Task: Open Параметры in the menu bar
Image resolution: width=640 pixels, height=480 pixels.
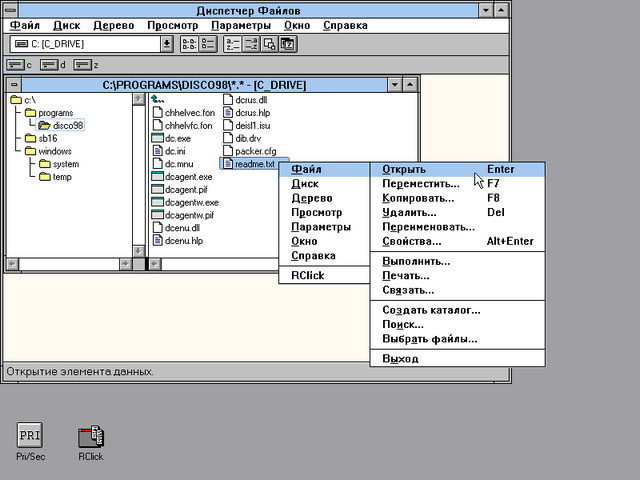Action: pos(242,24)
